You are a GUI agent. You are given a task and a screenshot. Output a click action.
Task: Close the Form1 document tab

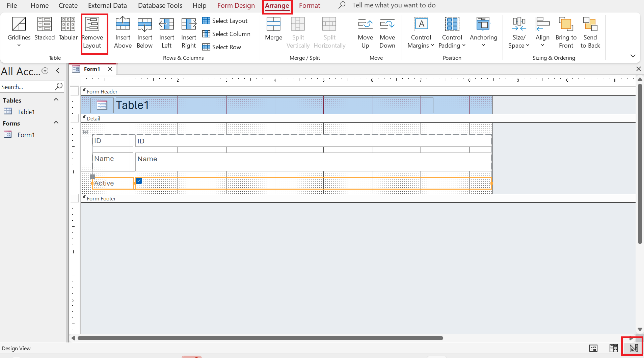pyautogui.click(x=110, y=69)
